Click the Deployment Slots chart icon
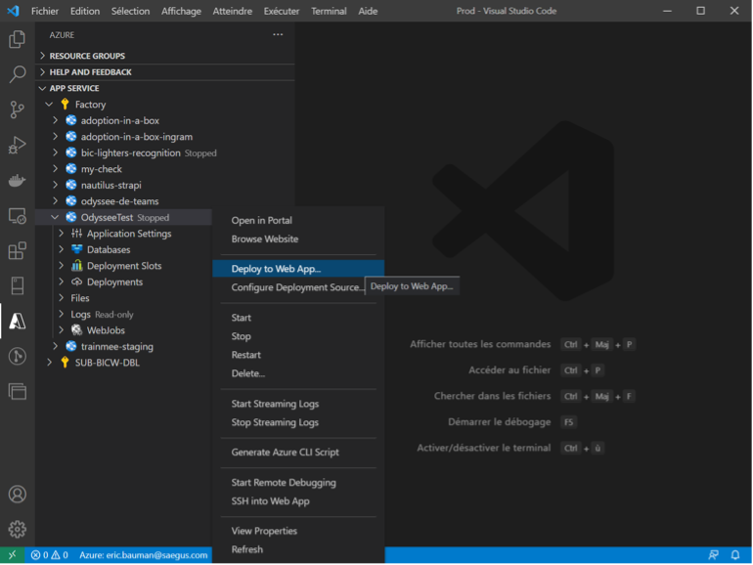Screen dimensions: 753x565 pyautogui.click(x=76, y=265)
